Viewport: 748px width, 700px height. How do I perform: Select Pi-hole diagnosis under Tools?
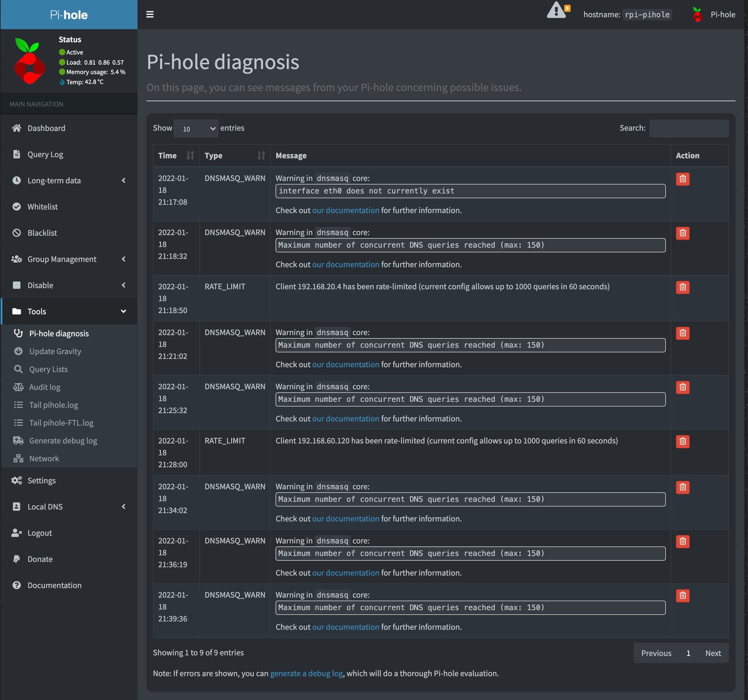point(69,334)
